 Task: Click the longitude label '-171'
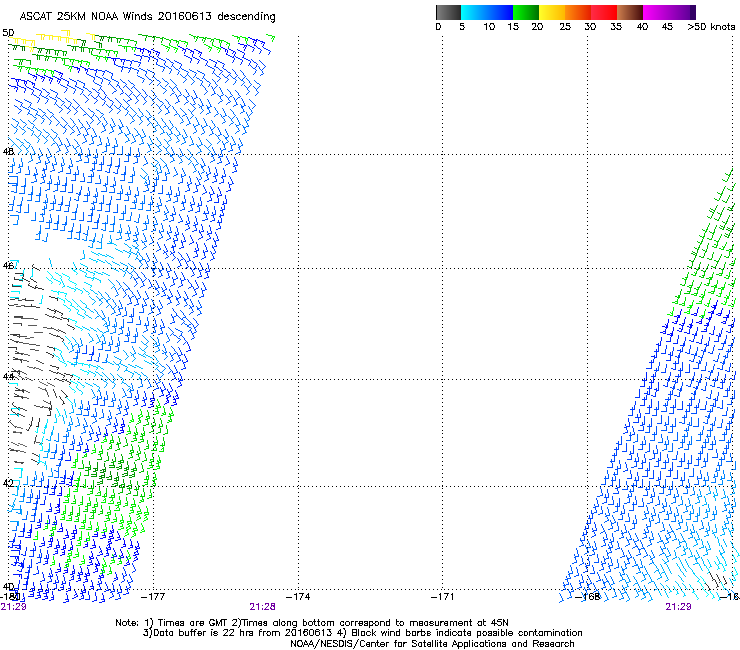coord(443,597)
